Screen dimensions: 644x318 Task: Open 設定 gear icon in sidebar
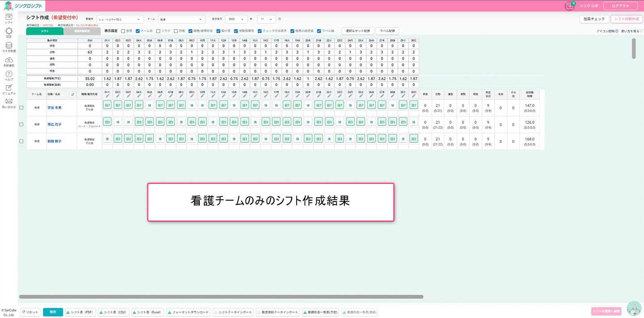pos(8,32)
